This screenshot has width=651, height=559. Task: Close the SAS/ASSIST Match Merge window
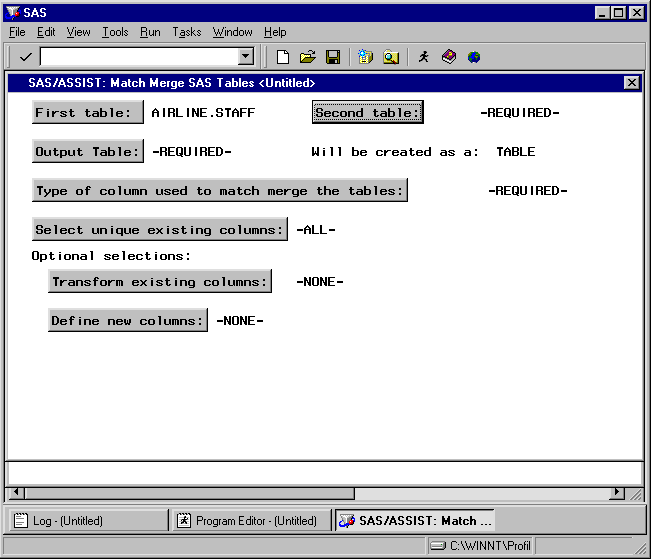pyautogui.click(x=631, y=83)
